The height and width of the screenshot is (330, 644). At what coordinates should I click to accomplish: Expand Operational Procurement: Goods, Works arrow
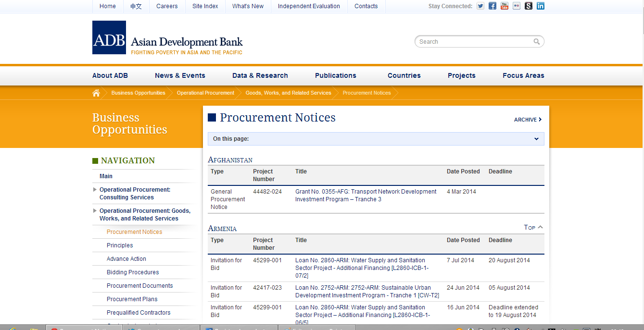coord(95,211)
